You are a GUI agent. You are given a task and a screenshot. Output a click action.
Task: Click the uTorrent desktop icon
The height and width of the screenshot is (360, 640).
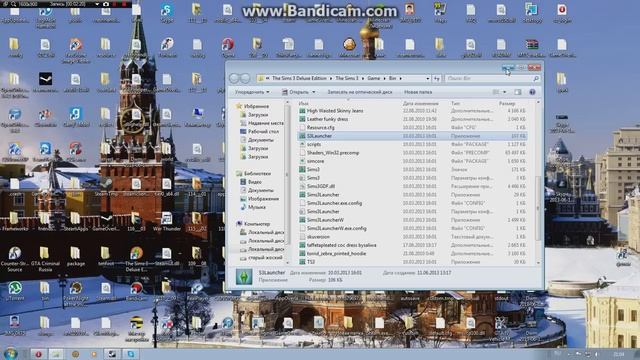coord(15,291)
